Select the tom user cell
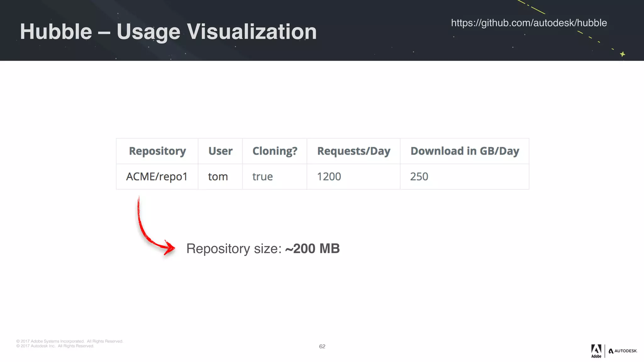Image resolution: width=644 pixels, height=362 pixels. 218,177
